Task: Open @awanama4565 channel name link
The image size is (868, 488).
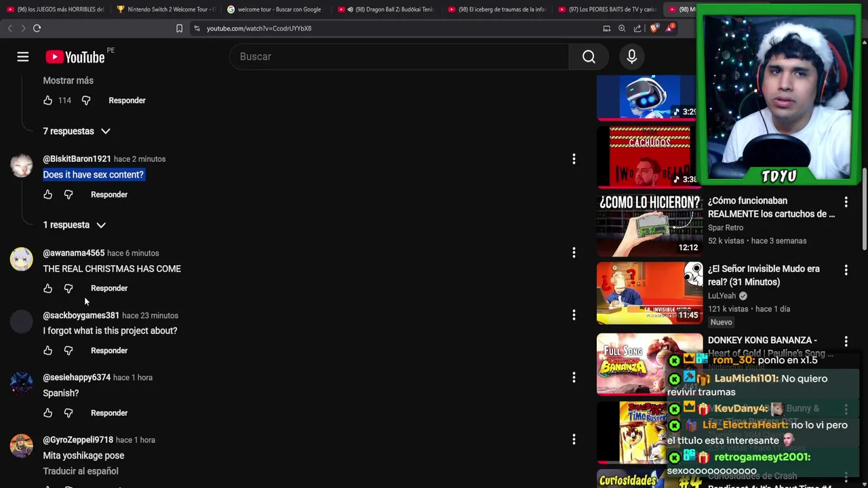Action: (73, 253)
